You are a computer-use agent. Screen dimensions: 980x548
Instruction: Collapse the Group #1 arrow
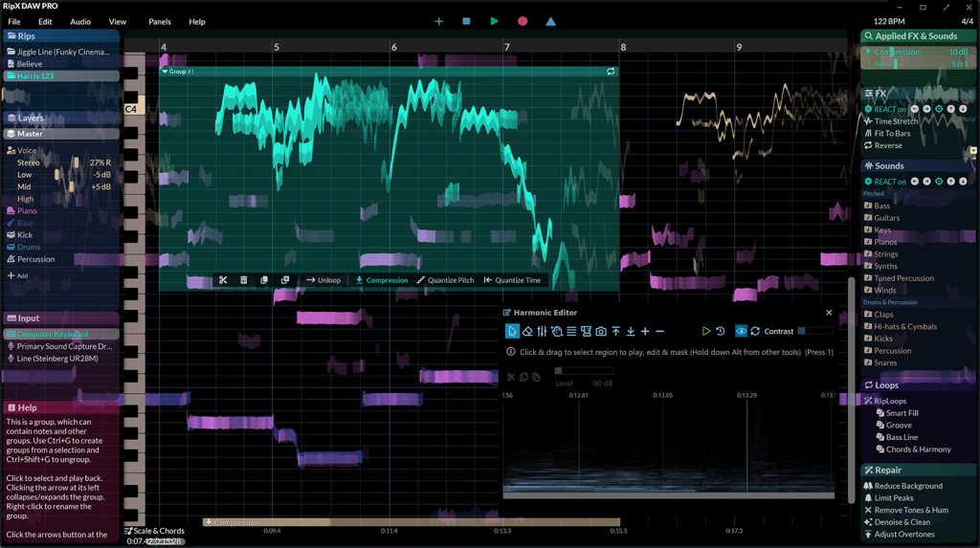[165, 72]
